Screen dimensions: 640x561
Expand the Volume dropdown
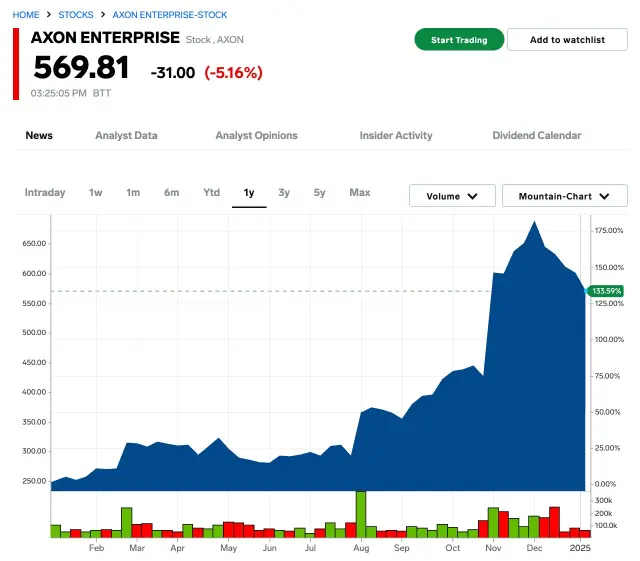coord(452,196)
